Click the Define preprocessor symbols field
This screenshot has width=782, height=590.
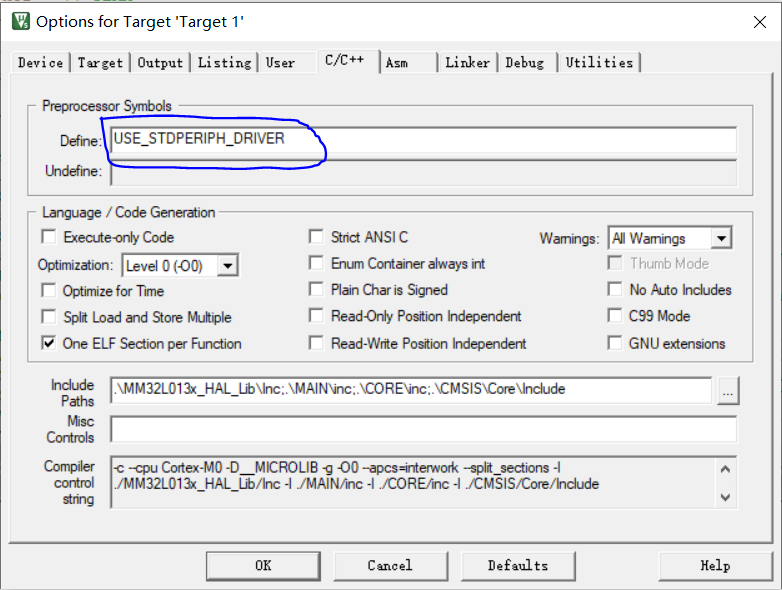pos(423,140)
